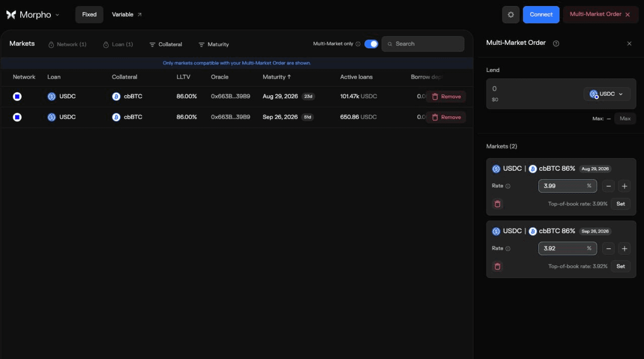Click help icon next to Multi-Market Order title
This screenshot has width=644, height=359.
(556, 43)
